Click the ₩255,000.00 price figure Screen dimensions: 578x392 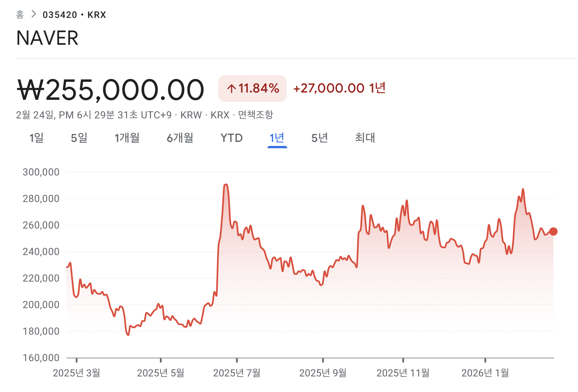[110, 90]
